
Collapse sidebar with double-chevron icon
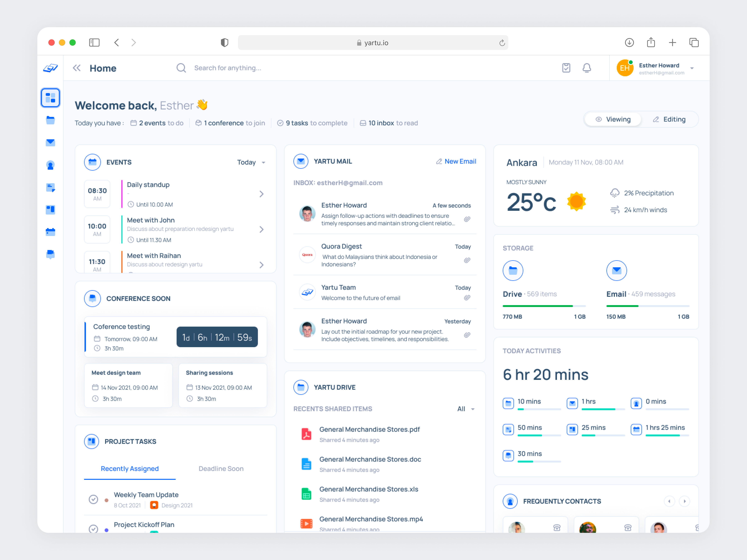tap(77, 68)
